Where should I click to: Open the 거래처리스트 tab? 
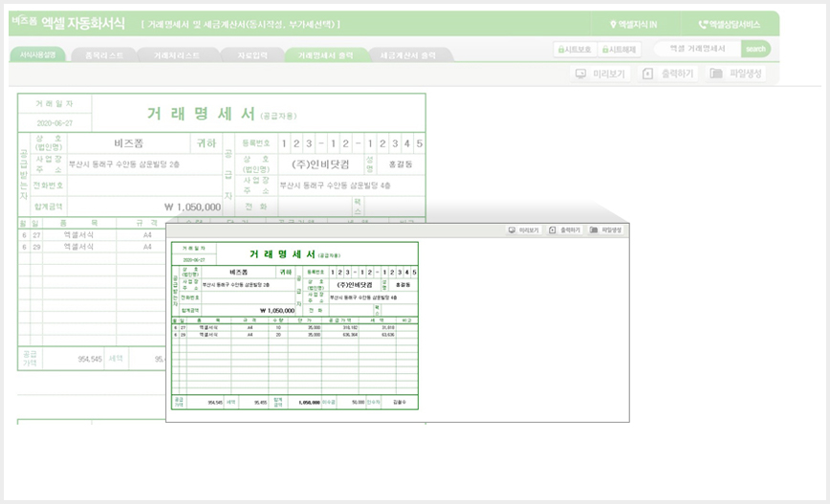(177, 55)
